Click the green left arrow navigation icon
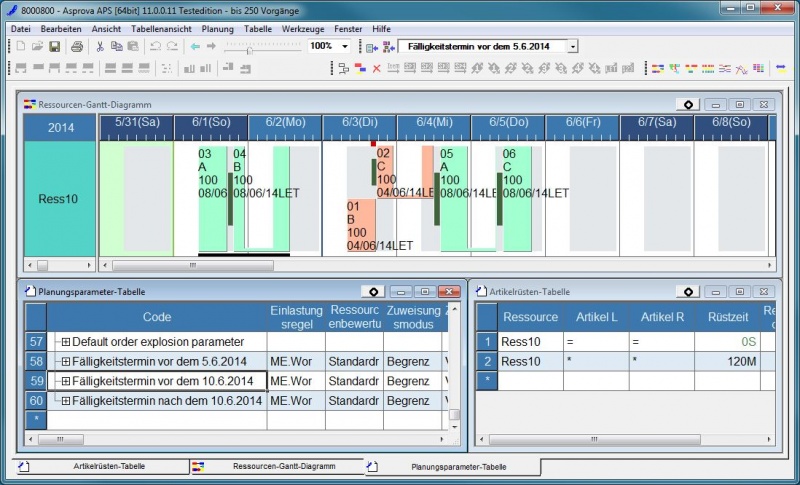The width and height of the screenshot is (800, 485). click(x=195, y=47)
